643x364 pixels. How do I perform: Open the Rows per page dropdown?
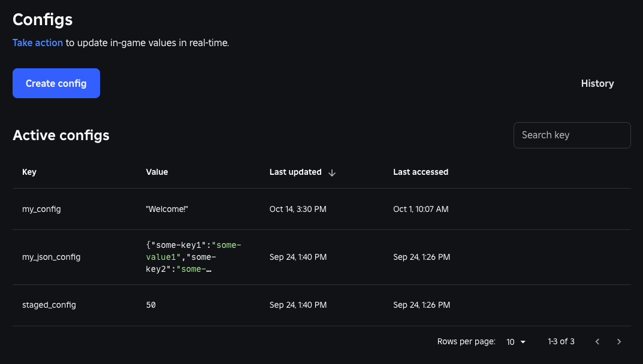click(516, 341)
